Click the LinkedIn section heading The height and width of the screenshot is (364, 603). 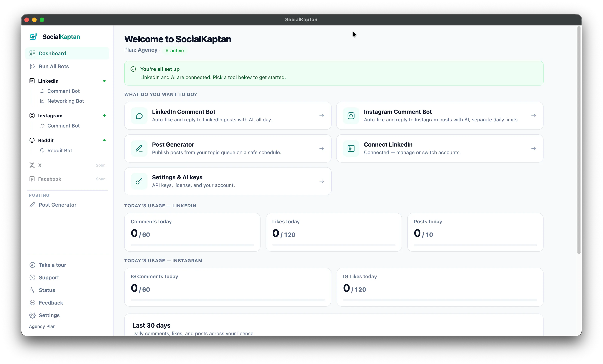click(x=48, y=81)
